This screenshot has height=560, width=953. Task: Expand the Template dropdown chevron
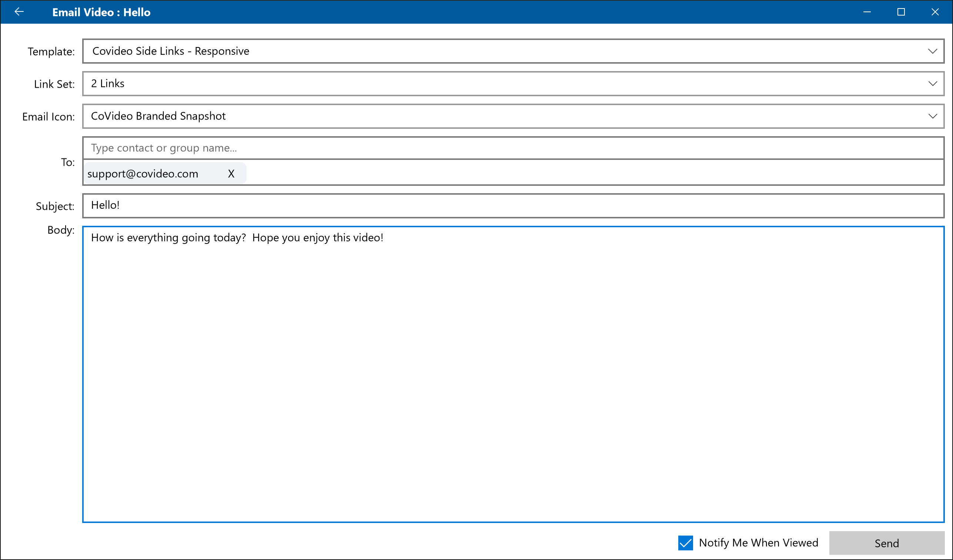[x=932, y=51]
